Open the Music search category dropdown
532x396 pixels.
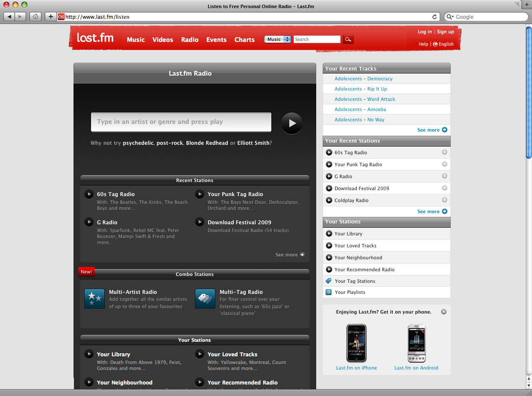click(x=277, y=39)
